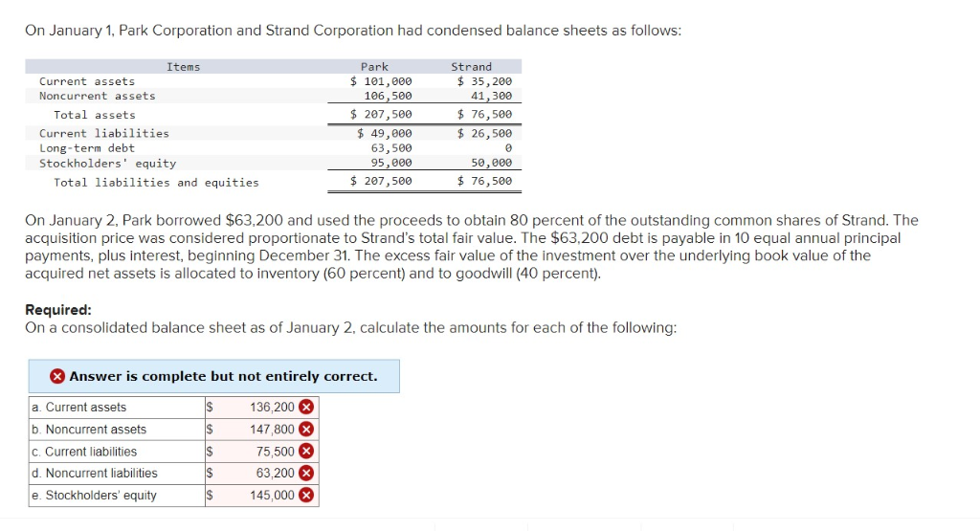Click the red X beside 136,200
The height and width of the screenshot is (531, 980).
[x=306, y=408]
